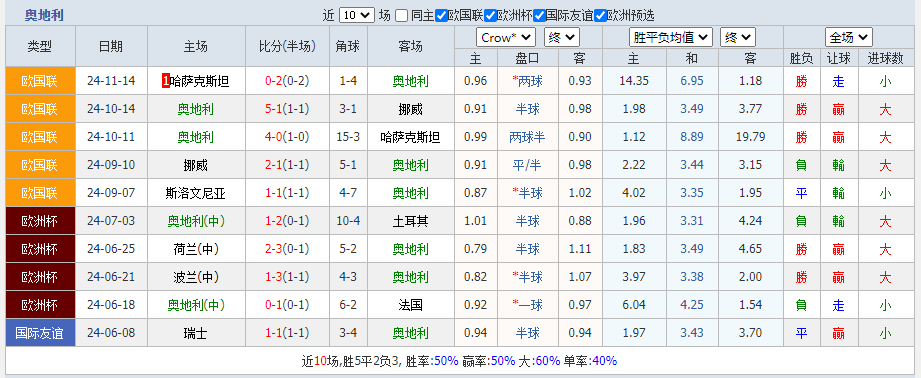Click 哈萨克斯坦 home team on 24-11-14
This screenshot has height=378, width=921.
[x=199, y=81]
